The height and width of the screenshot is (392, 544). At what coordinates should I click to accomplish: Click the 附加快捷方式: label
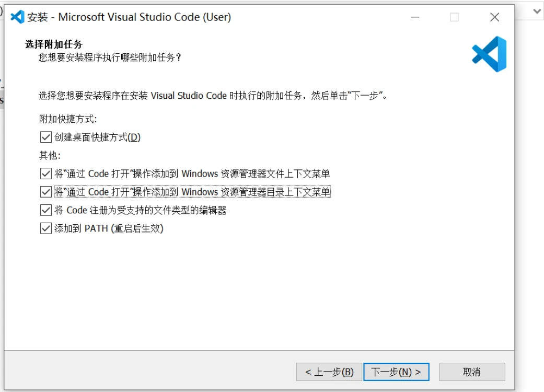68,119
